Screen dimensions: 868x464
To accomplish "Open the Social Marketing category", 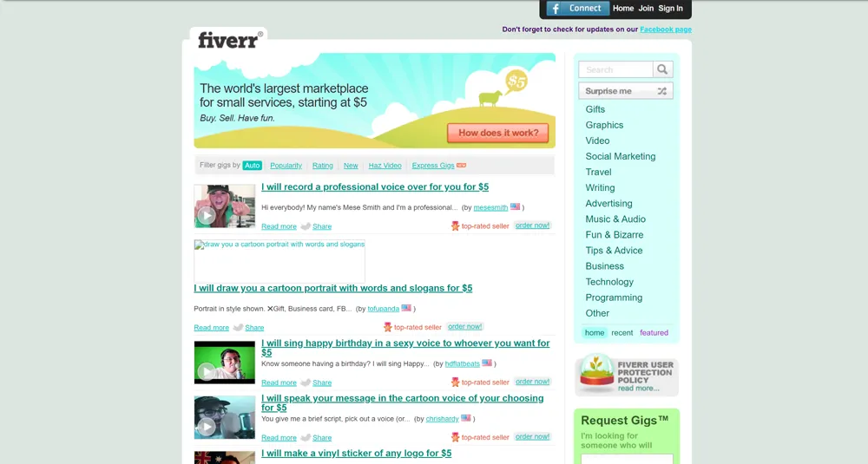I will [x=621, y=156].
